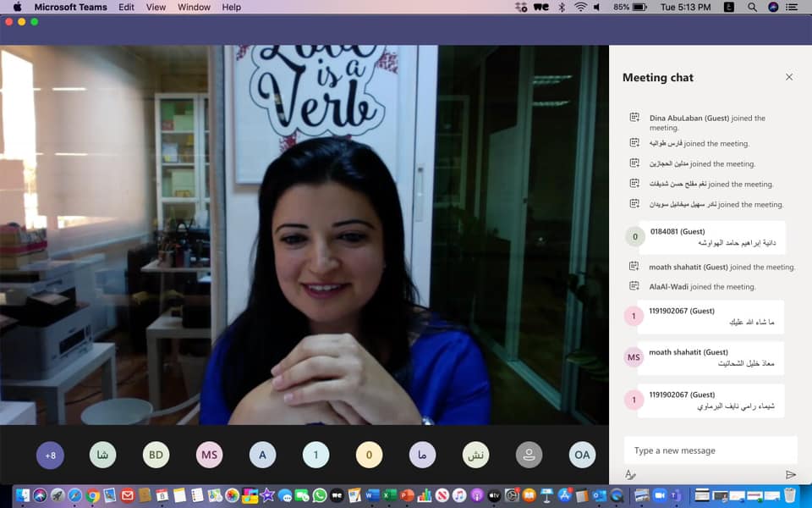Select participant avatar labeled A
This screenshot has height=508, width=812.
pos(262,456)
